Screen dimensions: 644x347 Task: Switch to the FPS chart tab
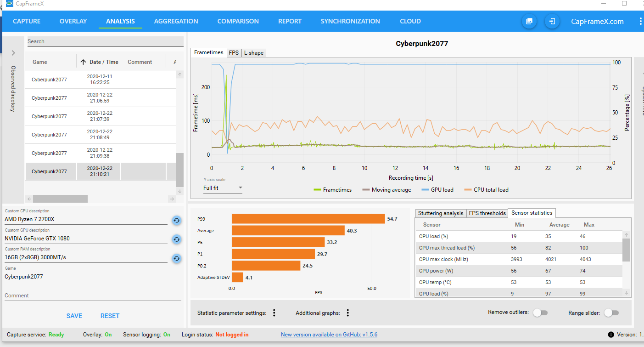coord(234,53)
